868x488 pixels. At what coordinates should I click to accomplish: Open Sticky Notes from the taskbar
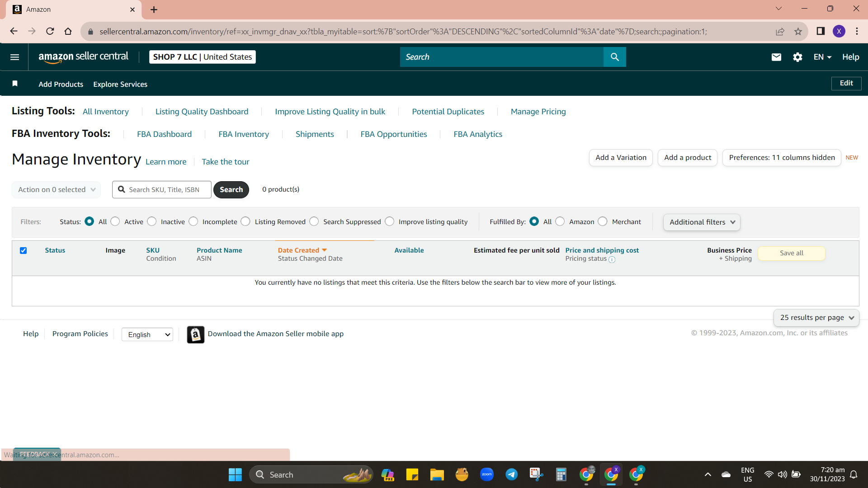[x=412, y=474]
